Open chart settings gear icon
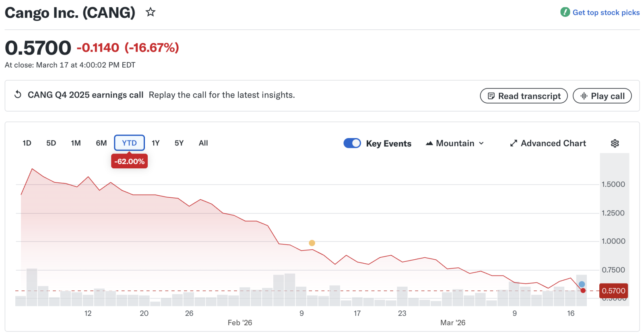Viewport: 644px width, 333px height. click(x=615, y=143)
